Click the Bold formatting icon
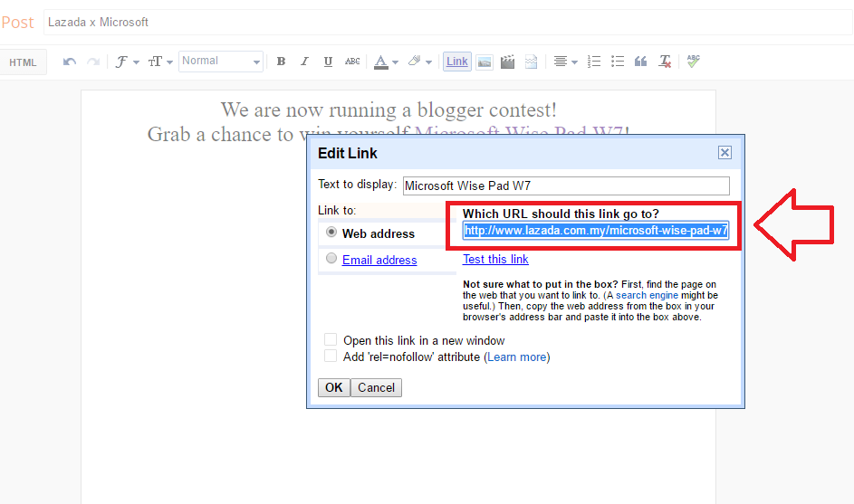 click(281, 62)
